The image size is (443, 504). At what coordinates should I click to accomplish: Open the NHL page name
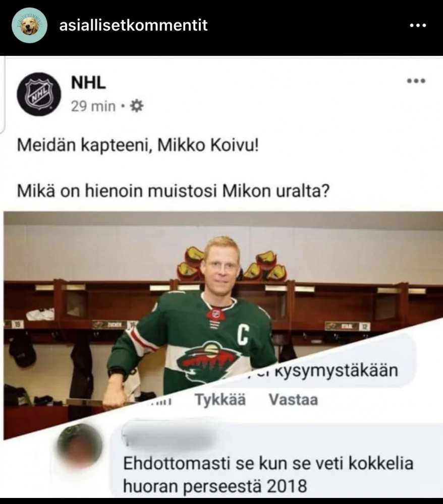pyautogui.click(x=88, y=83)
